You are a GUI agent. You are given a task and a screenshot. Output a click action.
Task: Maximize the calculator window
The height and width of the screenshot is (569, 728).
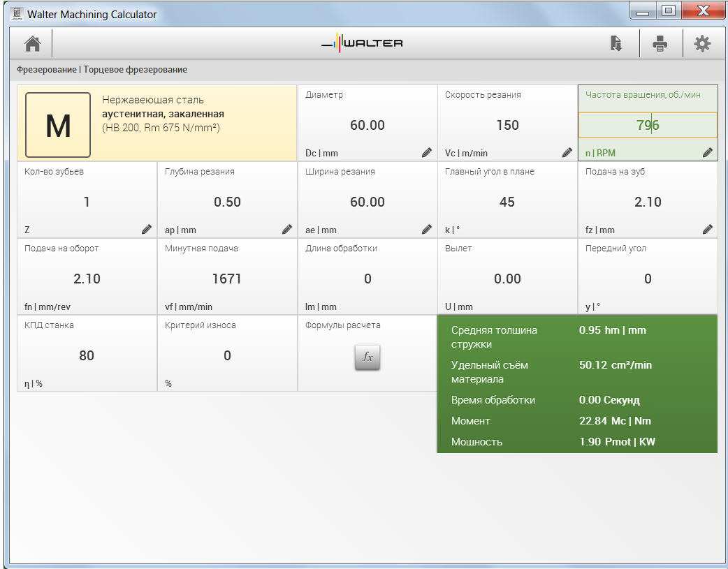(668, 11)
